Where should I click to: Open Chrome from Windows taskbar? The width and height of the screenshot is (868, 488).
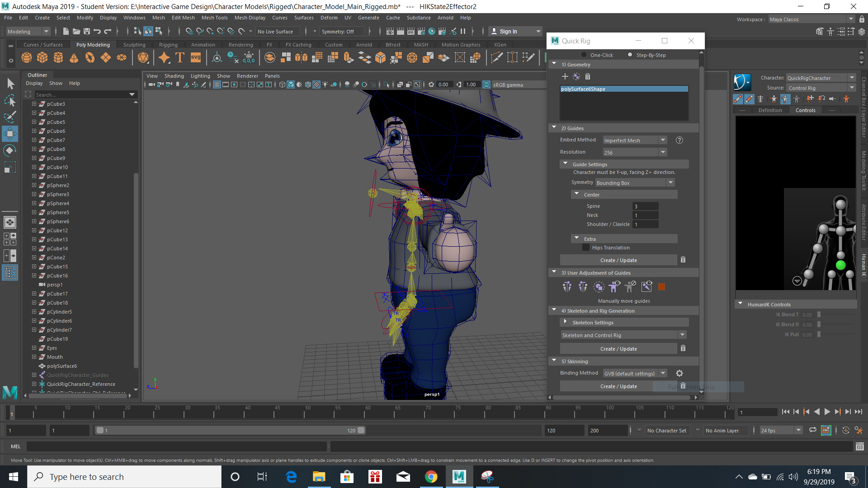tap(431, 477)
